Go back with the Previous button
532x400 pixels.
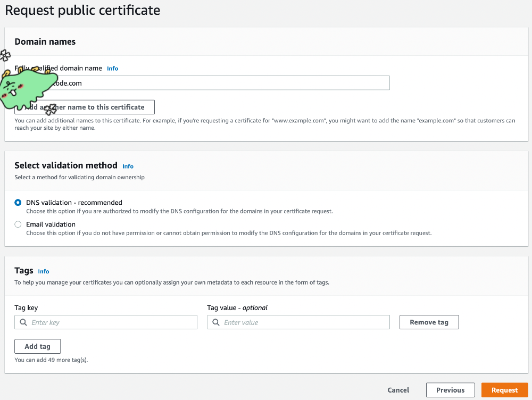point(450,390)
